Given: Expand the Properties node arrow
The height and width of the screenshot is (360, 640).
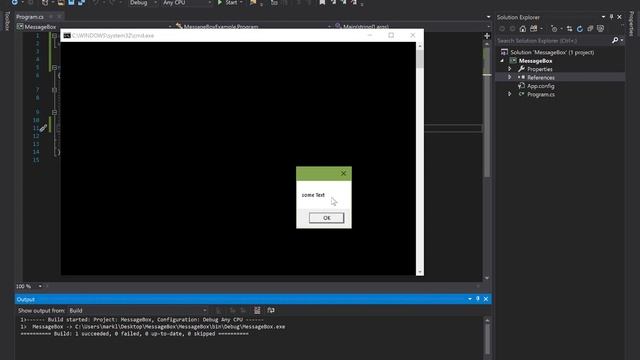Looking at the screenshot, I should tap(509, 69).
